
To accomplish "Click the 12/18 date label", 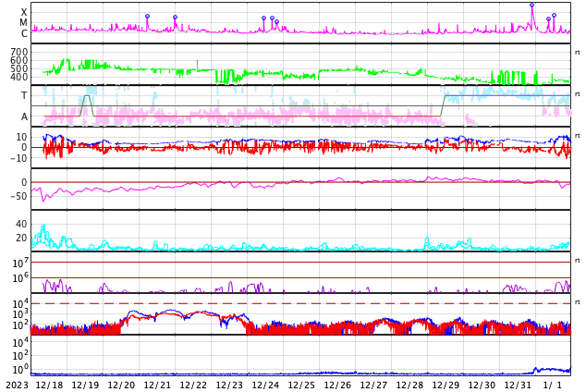I will tap(49, 385).
